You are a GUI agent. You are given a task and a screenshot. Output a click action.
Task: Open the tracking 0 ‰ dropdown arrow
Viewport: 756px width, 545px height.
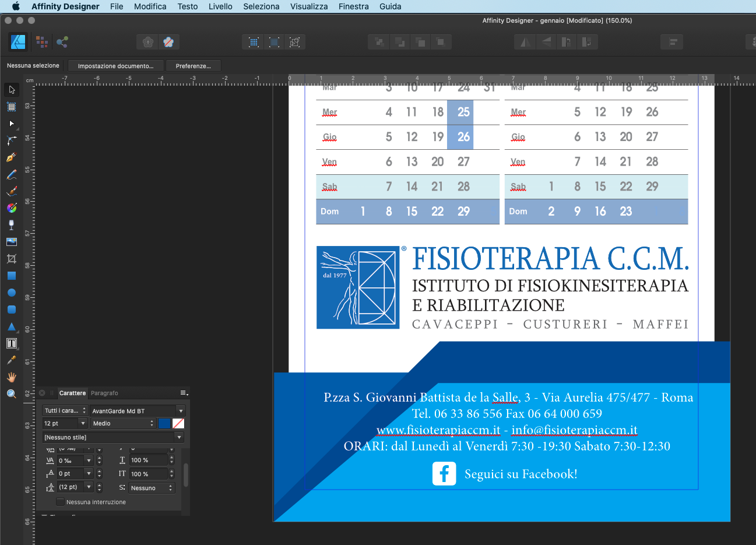[x=89, y=460]
